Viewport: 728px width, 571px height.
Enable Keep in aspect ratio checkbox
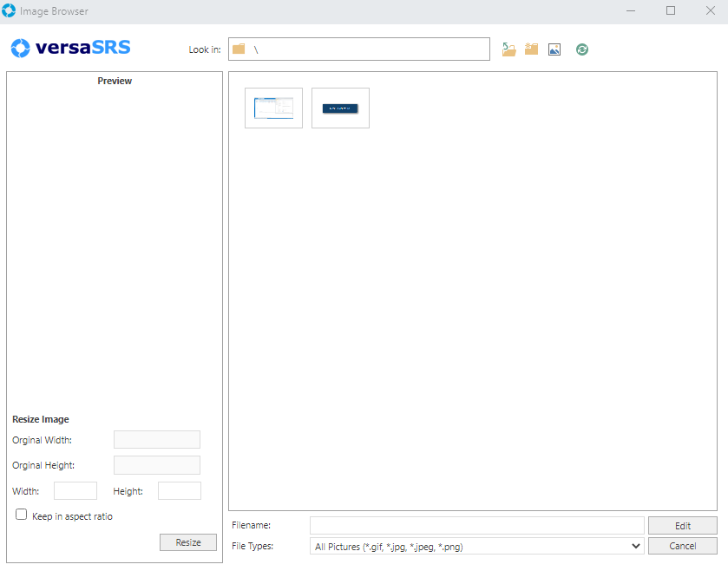pyautogui.click(x=22, y=515)
